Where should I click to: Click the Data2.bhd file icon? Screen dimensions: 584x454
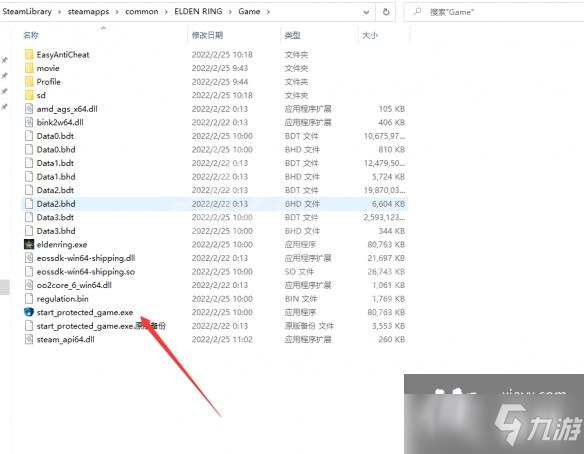tap(29, 204)
